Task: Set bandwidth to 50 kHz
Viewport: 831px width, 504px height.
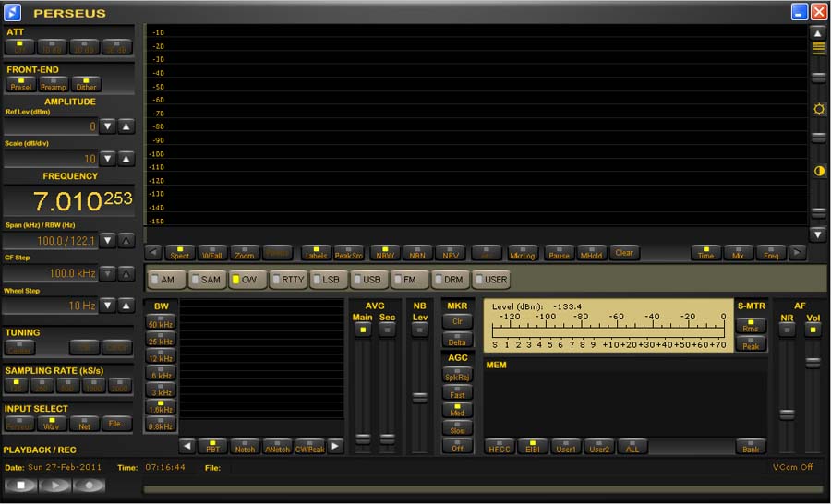Action: click(161, 321)
